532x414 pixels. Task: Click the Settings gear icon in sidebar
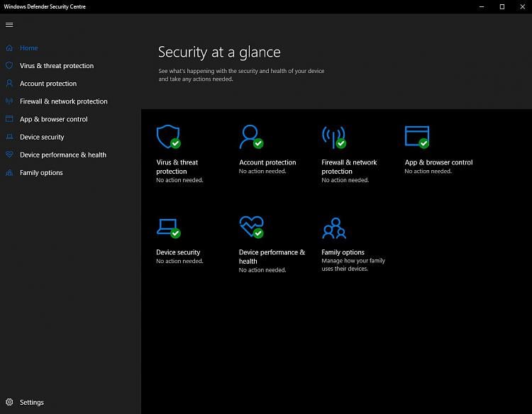click(9, 402)
